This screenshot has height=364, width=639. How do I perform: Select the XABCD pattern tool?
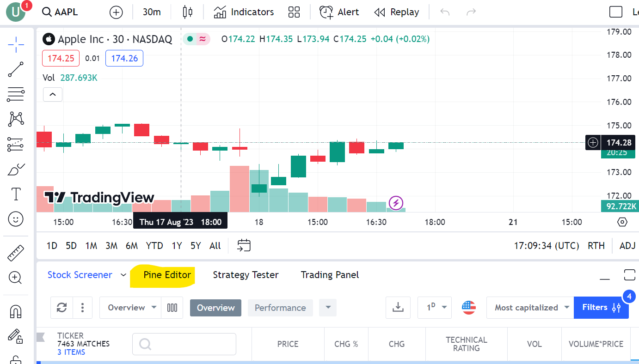(x=16, y=119)
